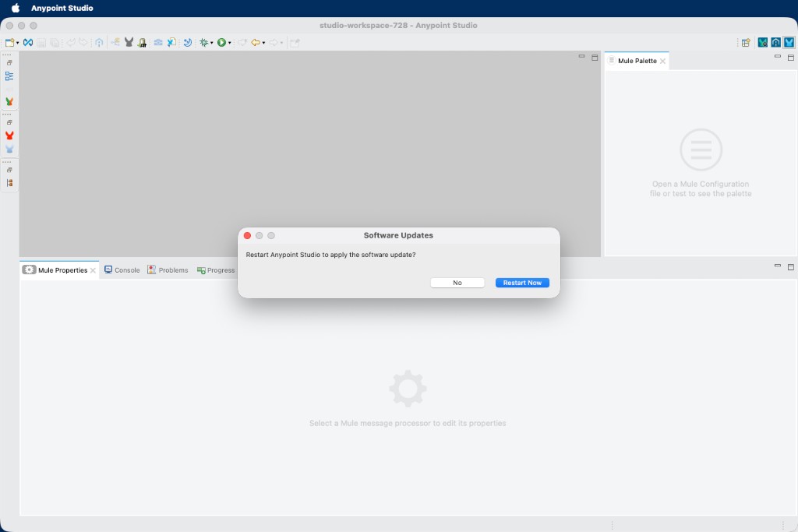Restore the middle left sidebar view group
Screen dimensions: 798x532
pos(9,122)
